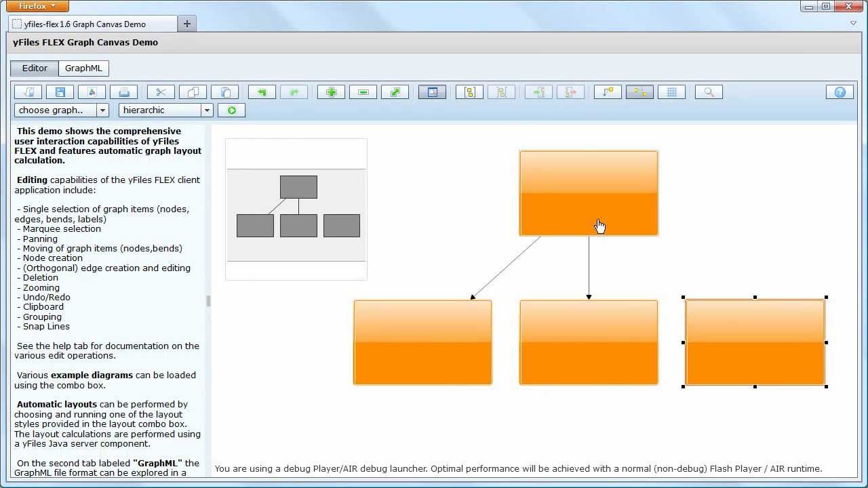Click the sidebar splitter collapse handle

[x=208, y=301]
